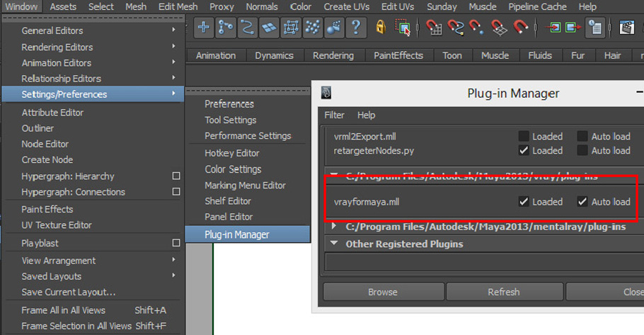Choose Plug-in Manager from submenu
Viewport: 644px width, 335px height.
248,234
